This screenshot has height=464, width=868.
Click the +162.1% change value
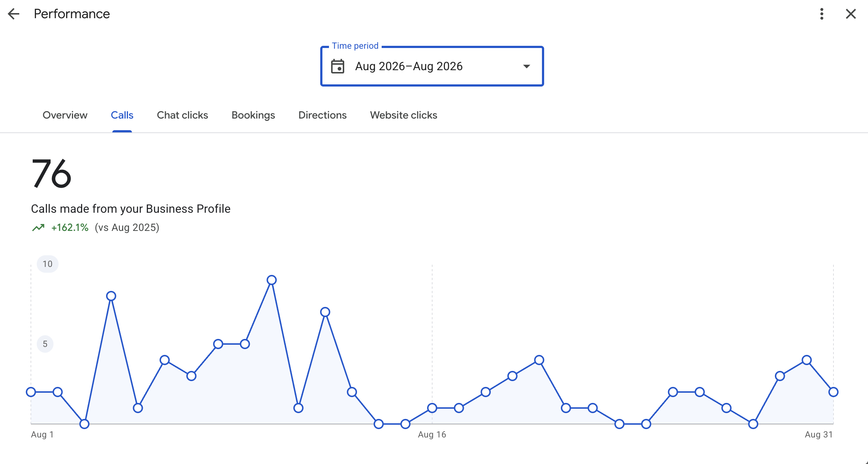(x=70, y=228)
